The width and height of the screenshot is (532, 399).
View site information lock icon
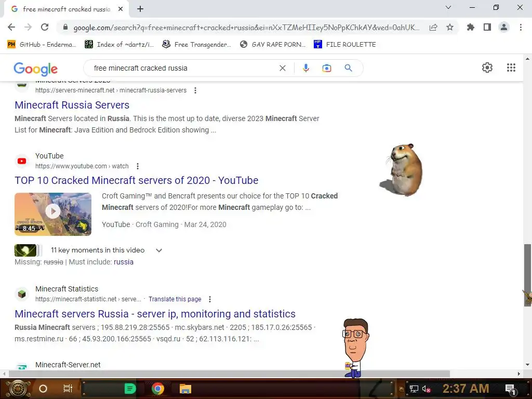pos(65,28)
